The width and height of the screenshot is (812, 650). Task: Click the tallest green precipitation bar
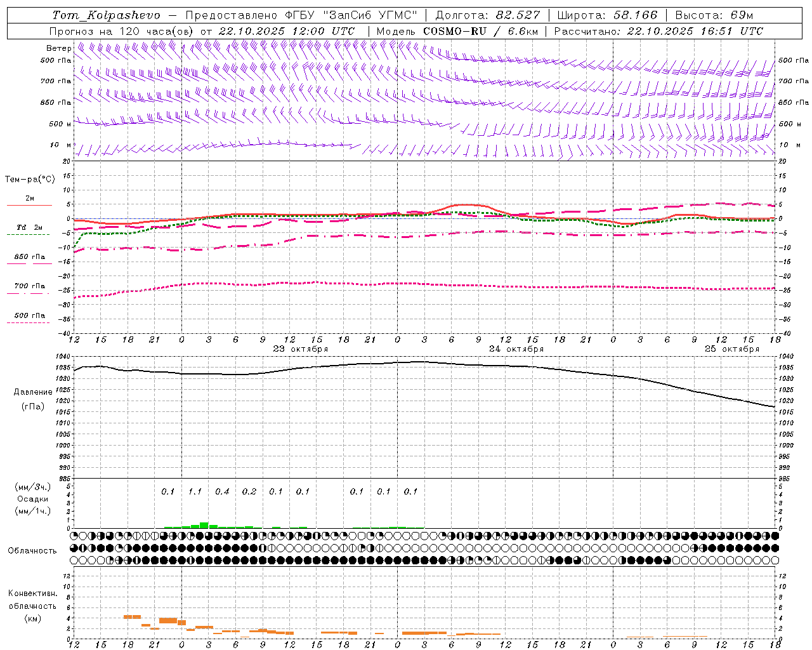click(204, 525)
